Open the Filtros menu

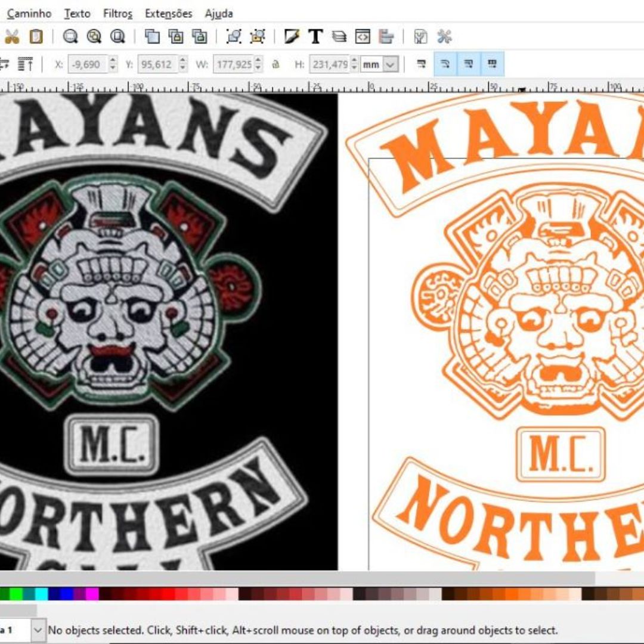pos(118,14)
